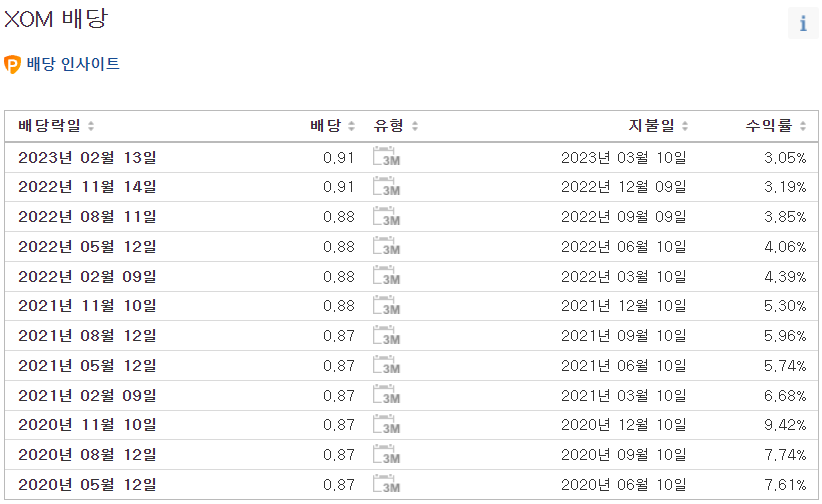Viewport: 822px width, 504px height.
Task: Select the yield value 5,96%
Action: [x=785, y=336]
